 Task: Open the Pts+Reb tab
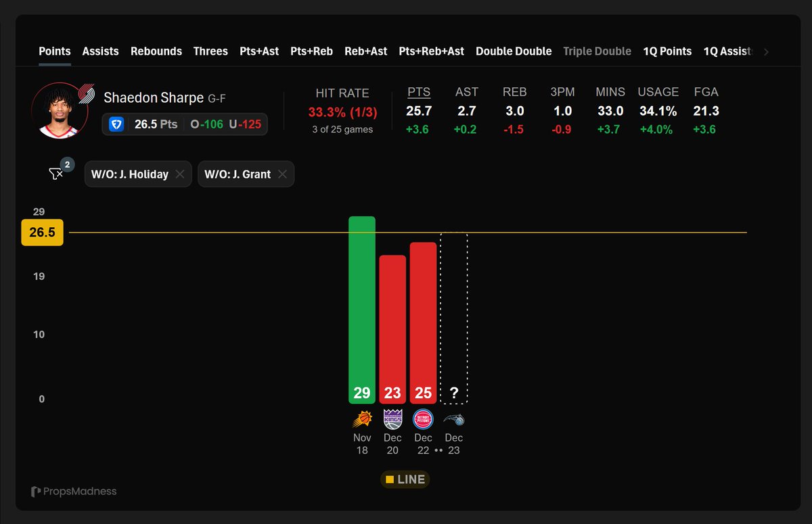pos(311,51)
